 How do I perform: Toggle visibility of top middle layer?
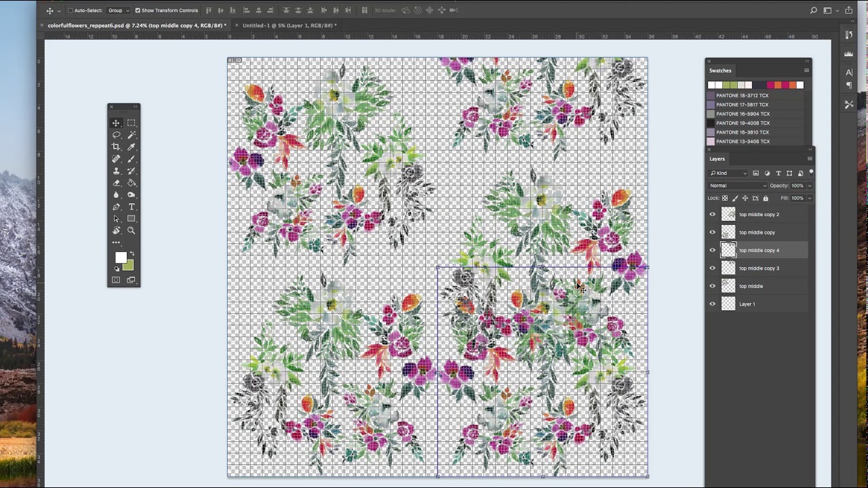[712, 286]
